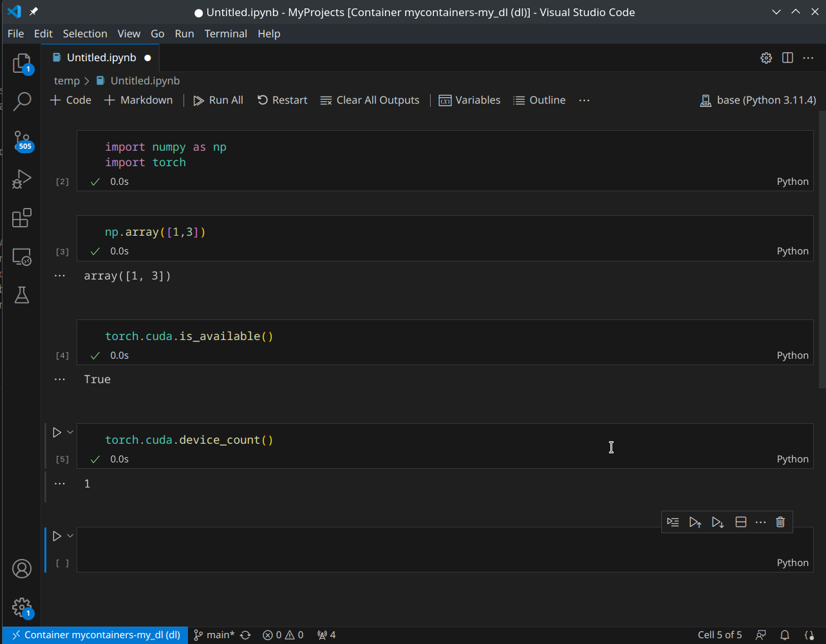The width and height of the screenshot is (826, 644).
Task: Open the Explorer view in activity bar
Action: click(22, 63)
